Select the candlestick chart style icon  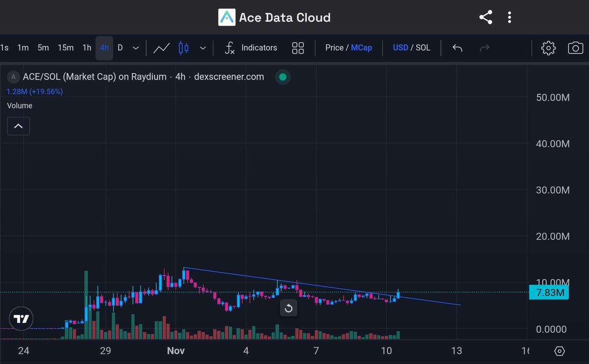[x=184, y=48]
